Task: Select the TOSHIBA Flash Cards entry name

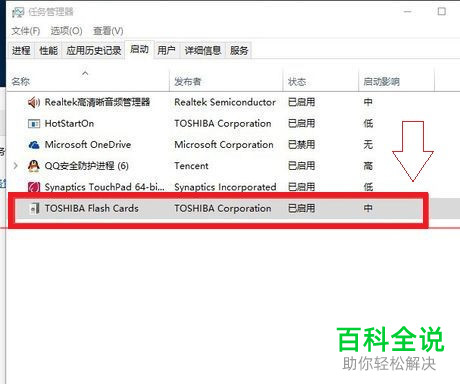Action: click(92, 208)
